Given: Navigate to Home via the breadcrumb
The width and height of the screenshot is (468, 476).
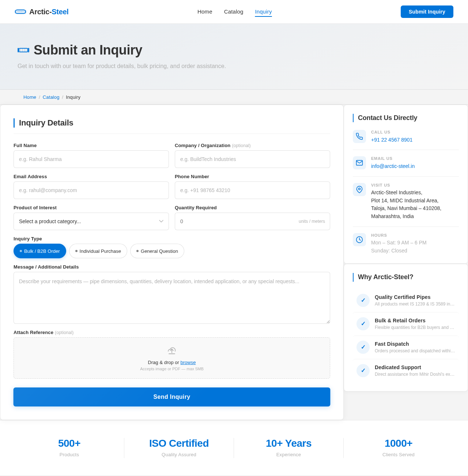Looking at the screenshot, I should point(30,97).
